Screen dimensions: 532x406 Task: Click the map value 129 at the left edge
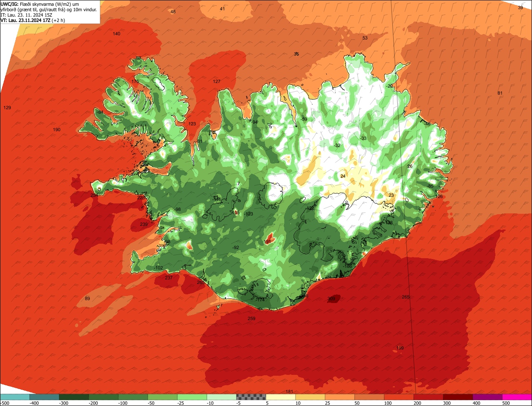pyautogui.click(x=7, y=108)
